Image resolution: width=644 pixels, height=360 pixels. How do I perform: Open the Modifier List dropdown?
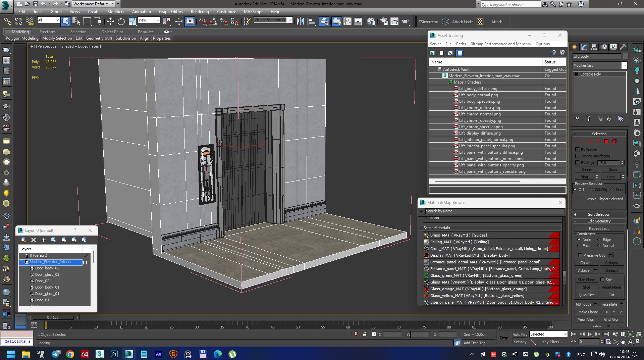pos(624,65)
